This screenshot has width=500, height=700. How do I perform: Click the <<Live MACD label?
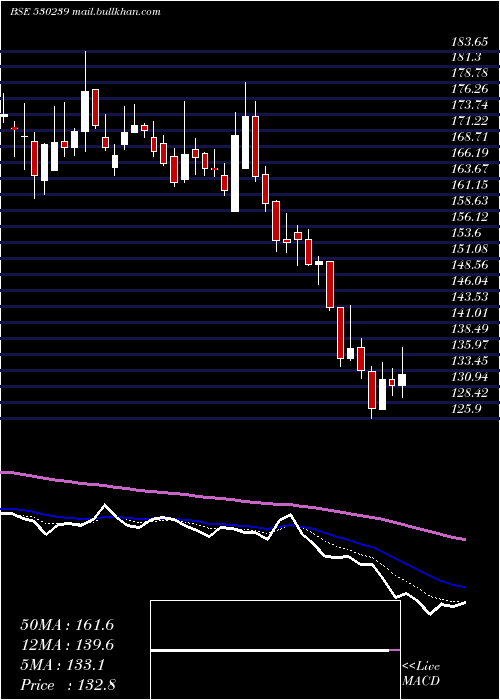coord(421,674)
